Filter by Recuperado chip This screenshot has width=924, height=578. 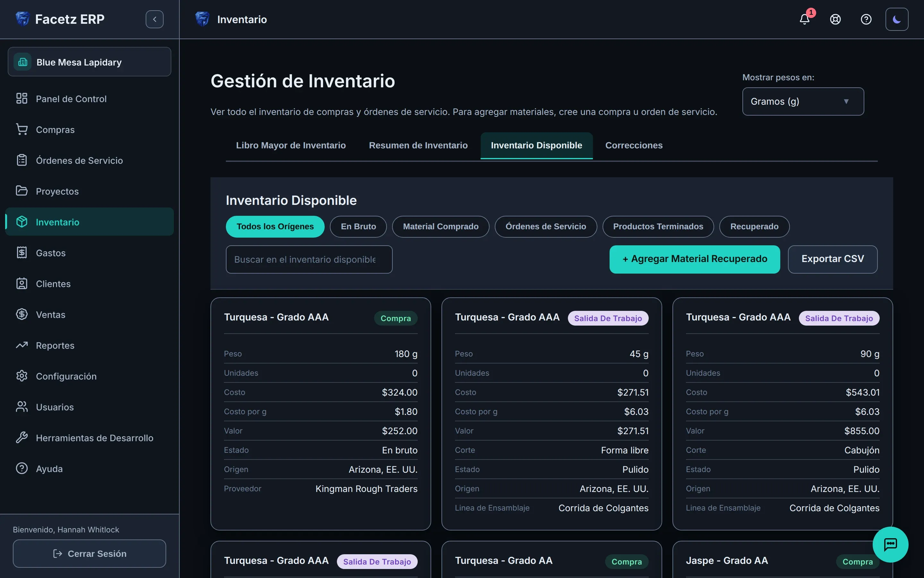pos(754,227)
